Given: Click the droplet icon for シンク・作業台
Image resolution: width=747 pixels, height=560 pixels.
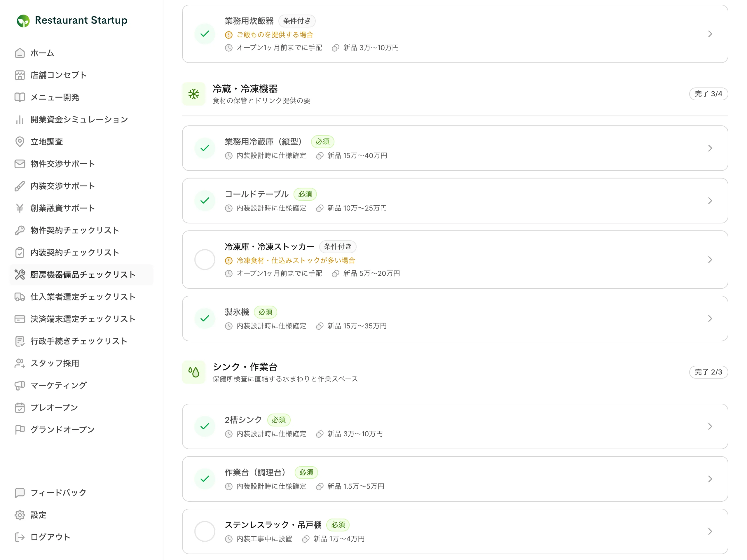Looking at the screenshot, I should (193, 372).
